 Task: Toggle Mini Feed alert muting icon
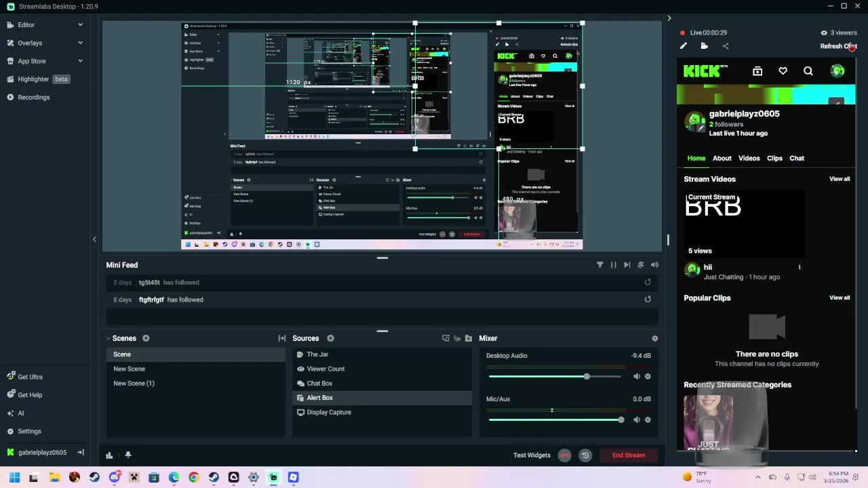pos(641,265)
